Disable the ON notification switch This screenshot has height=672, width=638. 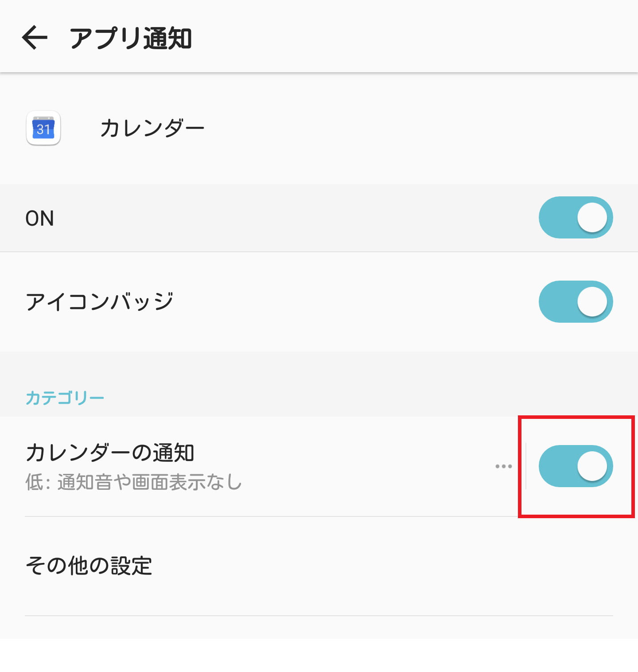[x=575, y=217]
